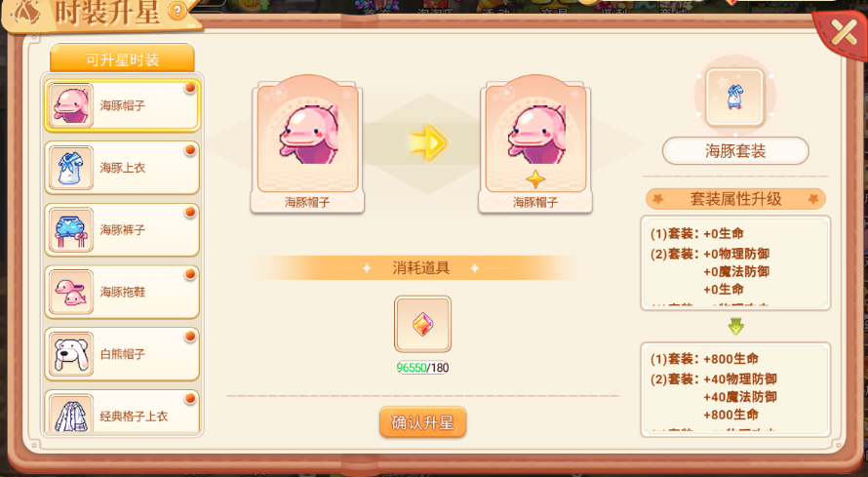Switch to the 可升星时装 tab

pos(122,60)
